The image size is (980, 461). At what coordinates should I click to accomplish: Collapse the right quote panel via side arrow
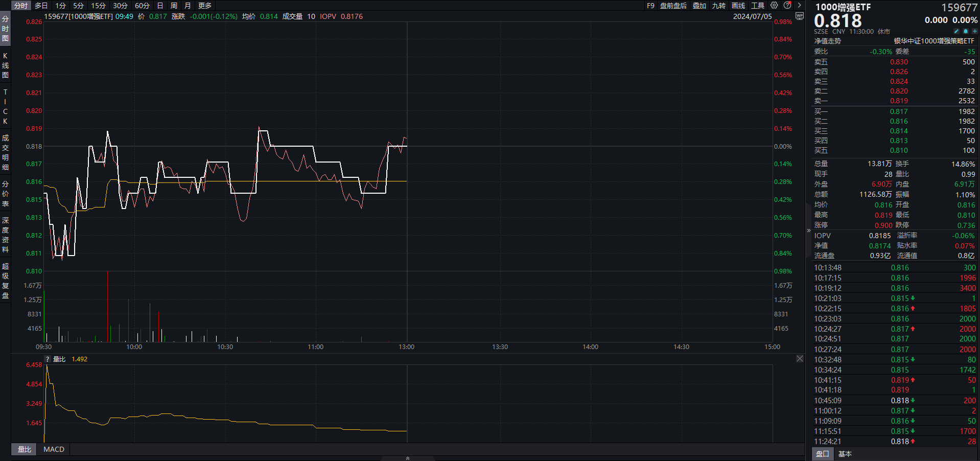coord(808,230)
